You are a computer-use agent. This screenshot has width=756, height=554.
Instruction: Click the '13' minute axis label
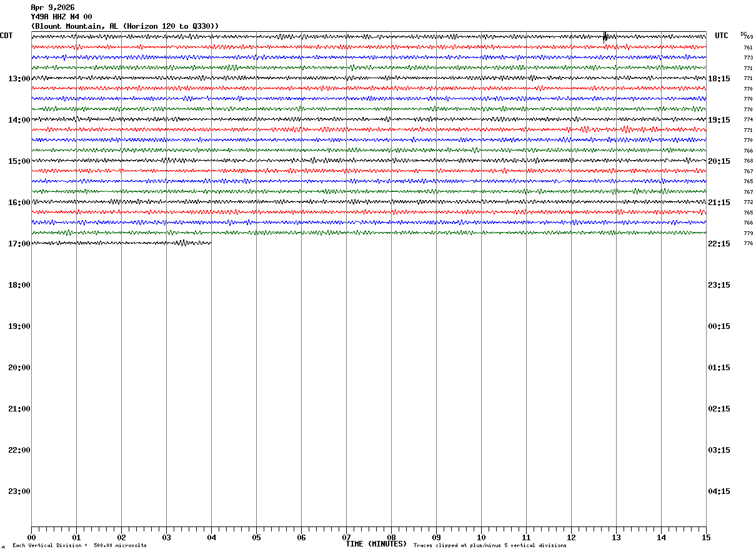tap(616, 538)
